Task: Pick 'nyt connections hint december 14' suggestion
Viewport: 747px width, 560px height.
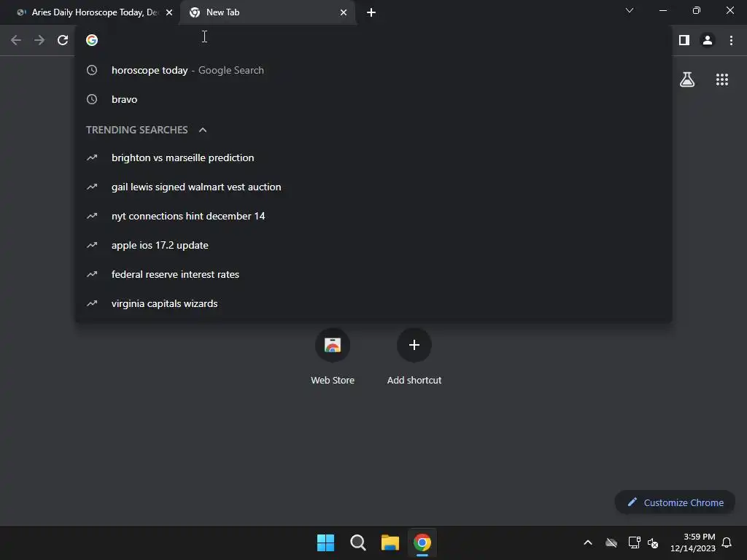Action: (373, 216)
